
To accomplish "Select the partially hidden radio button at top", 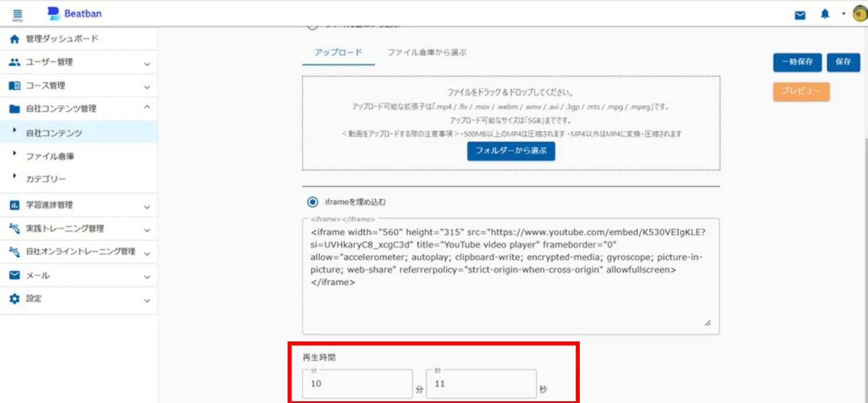I will pos(313,27).
